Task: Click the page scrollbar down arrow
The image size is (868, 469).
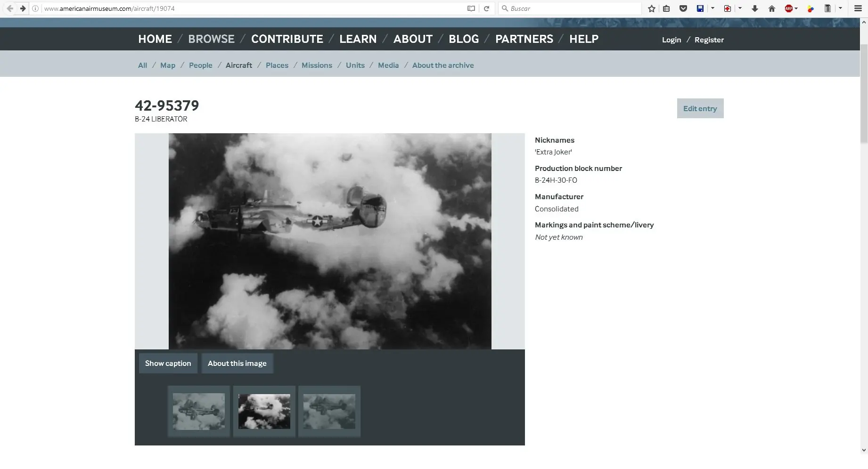Action: coord(864,450)
